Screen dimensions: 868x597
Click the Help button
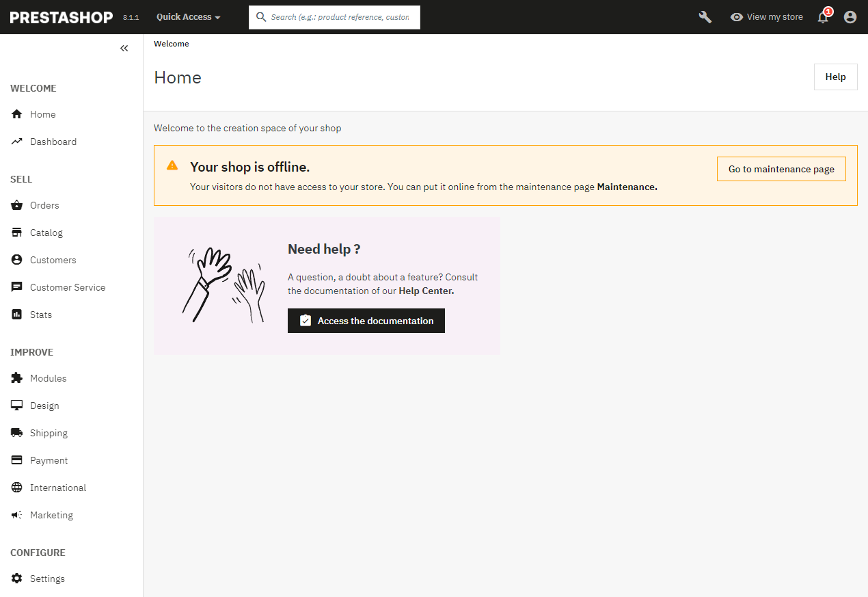(835, 77)
